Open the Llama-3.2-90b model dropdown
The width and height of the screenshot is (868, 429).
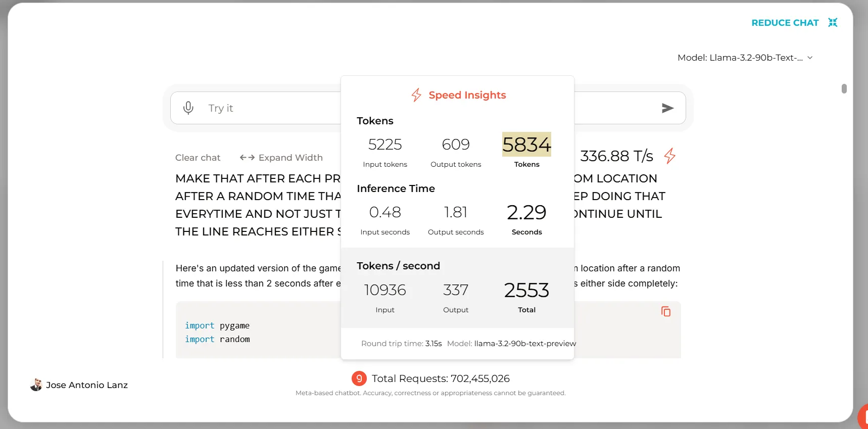(x=740, y=58)
